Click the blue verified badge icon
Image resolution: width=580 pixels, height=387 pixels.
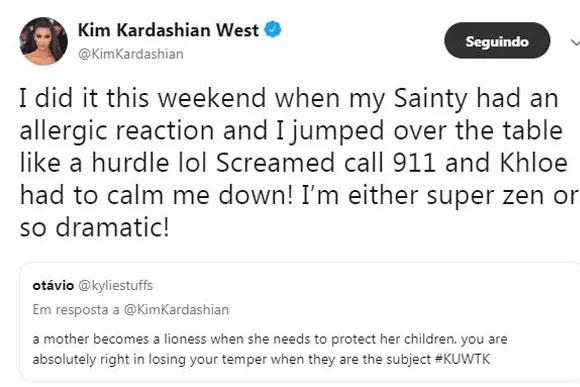point(273,30)
